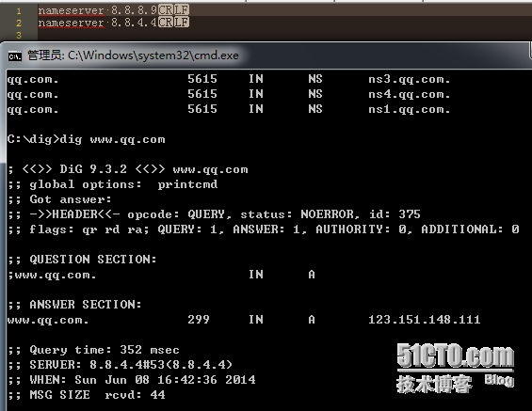Image resolution: width=532 pixels, height=411 pixels.
Task: Click the ns4.qq.com. record value
Action: click(x=410, y=94)
